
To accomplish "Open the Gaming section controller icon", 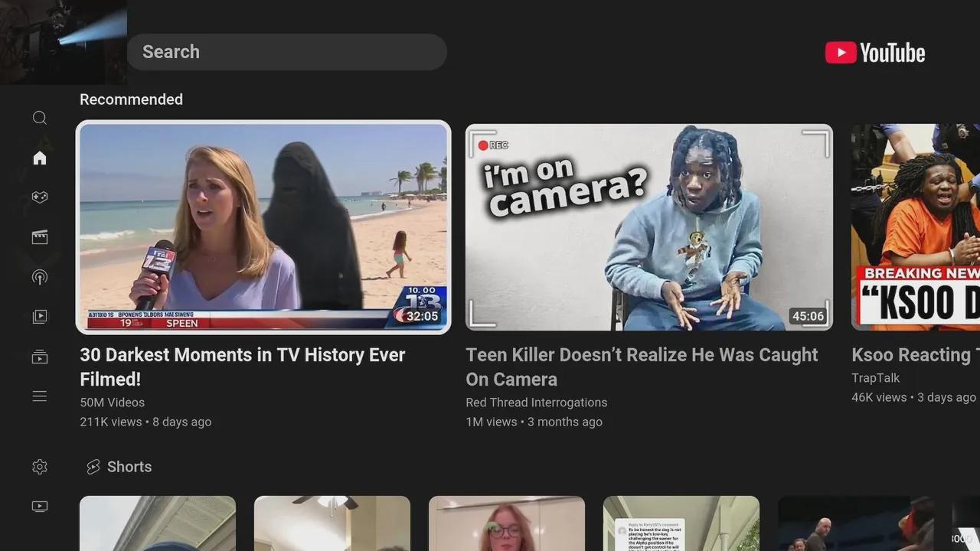I will click(40, 197).
